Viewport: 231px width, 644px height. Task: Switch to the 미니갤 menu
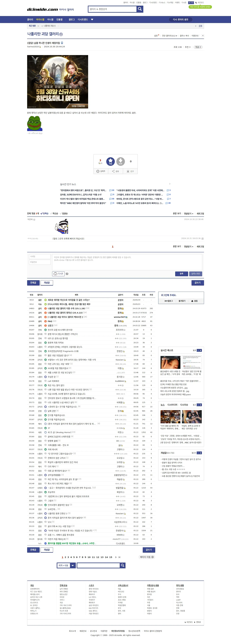pos(50,20)
